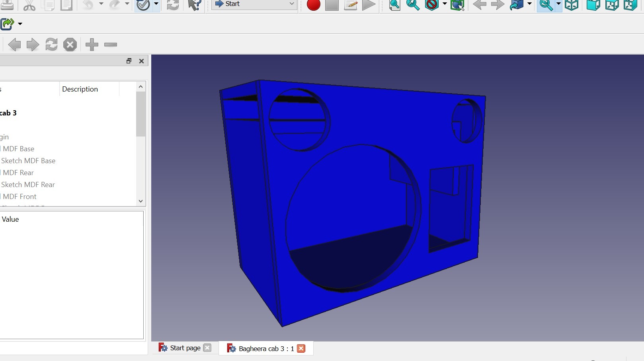
Task: Open the link navigation dropdown arrow
Action: tap(529, 4)
